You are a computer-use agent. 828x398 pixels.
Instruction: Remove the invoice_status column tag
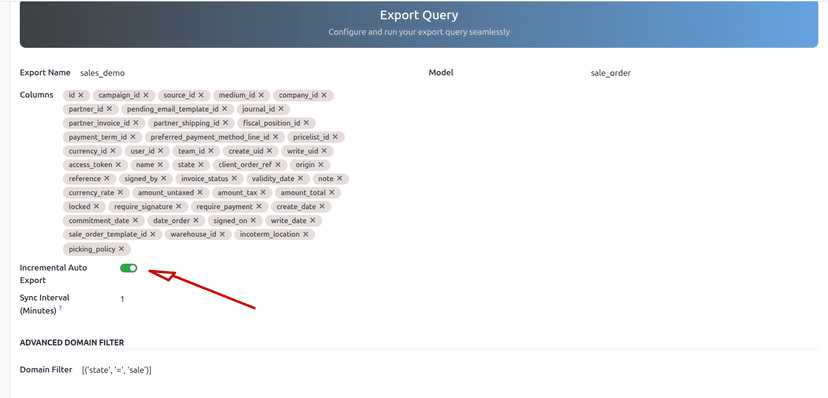click(x=234, y=178)
